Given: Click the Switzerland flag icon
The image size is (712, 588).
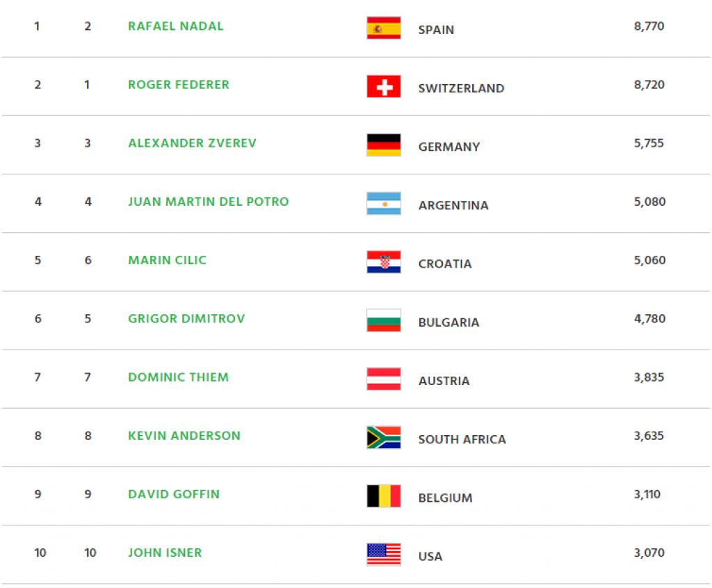Looking at the screenshot, I should [x=384, y=86].
